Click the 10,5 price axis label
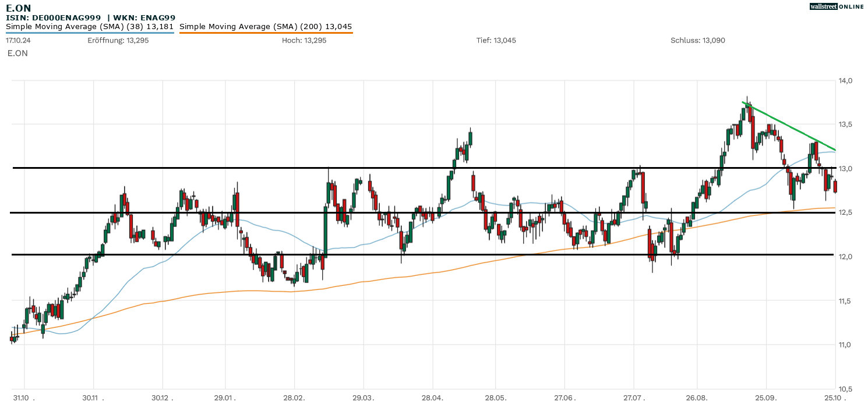Image resolution: width=868 pixels, height=401 pixels. tap(846, 389)
